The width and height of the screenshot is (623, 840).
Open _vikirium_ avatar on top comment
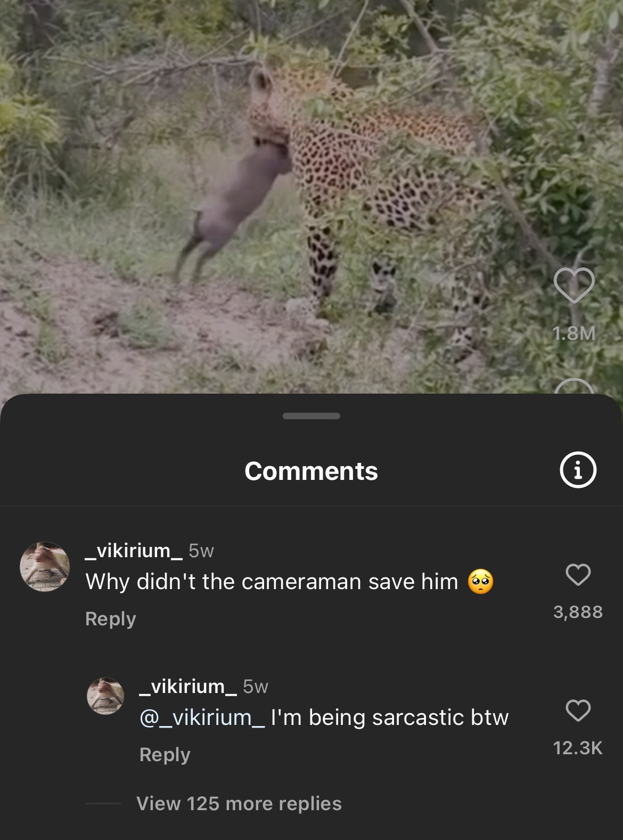tap(45, 566)
